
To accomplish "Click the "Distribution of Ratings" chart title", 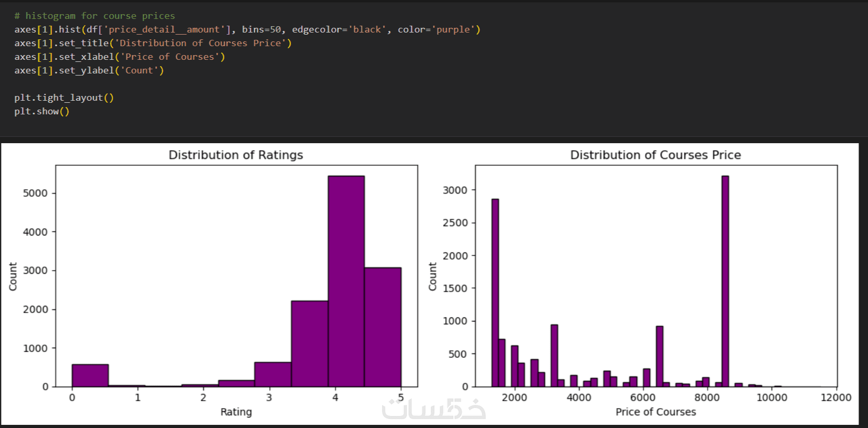I will click(236, 155).
